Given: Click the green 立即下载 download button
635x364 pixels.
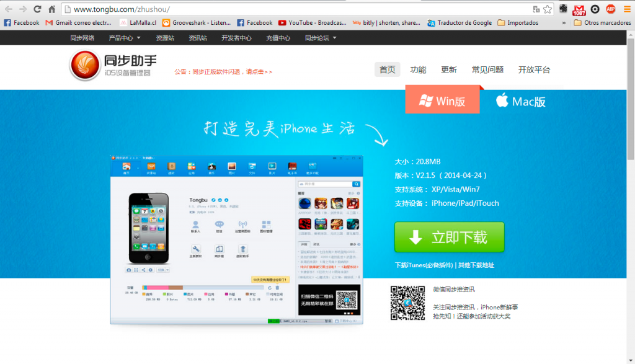Looking at the screenshot, I should (x=449, y=237).
